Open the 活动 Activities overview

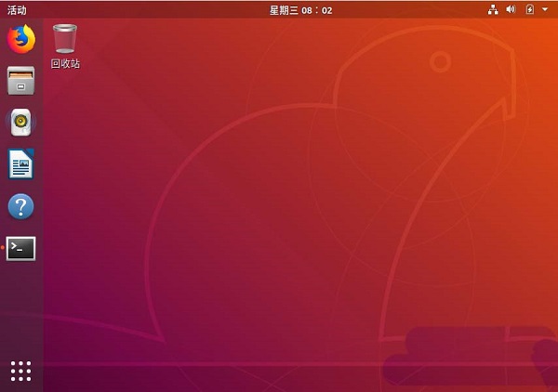click(17, 10)
